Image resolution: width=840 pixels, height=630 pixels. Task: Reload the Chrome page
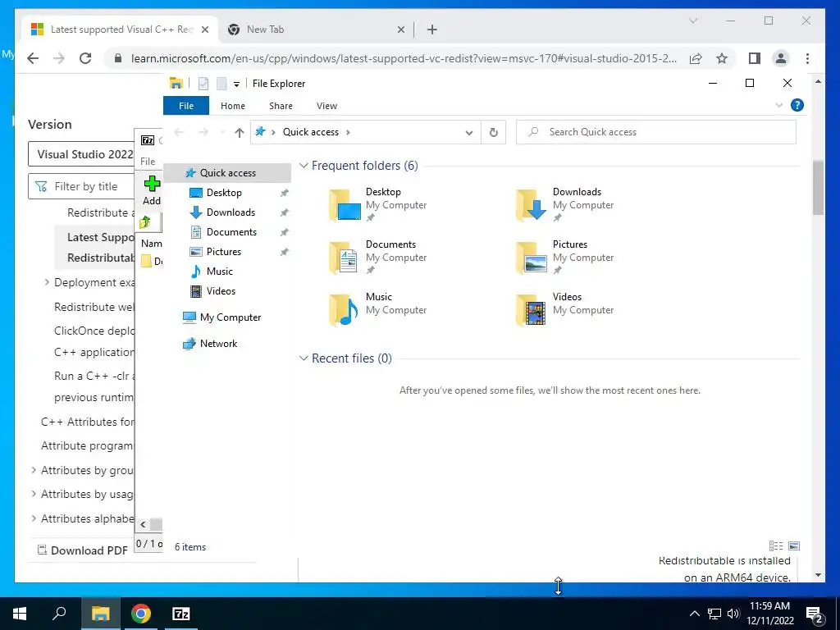point(85,58)
